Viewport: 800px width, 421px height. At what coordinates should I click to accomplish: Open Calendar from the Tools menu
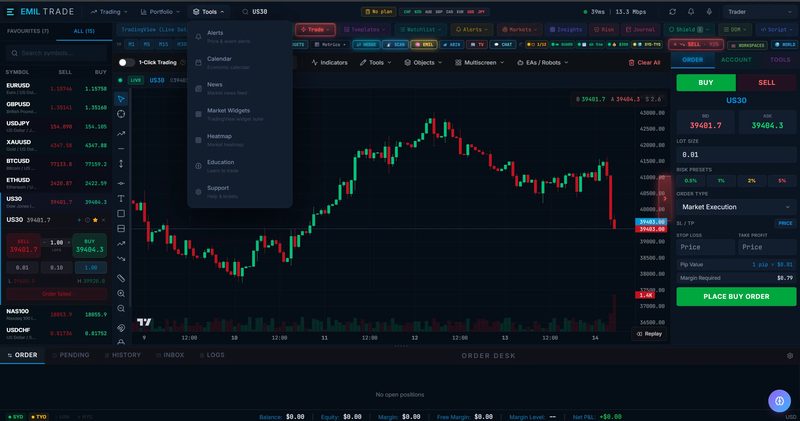[240, 62]
